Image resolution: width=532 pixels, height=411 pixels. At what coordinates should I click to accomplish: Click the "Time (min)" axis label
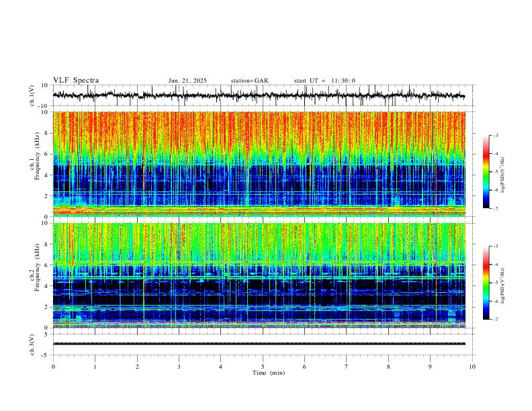point(269,373)
